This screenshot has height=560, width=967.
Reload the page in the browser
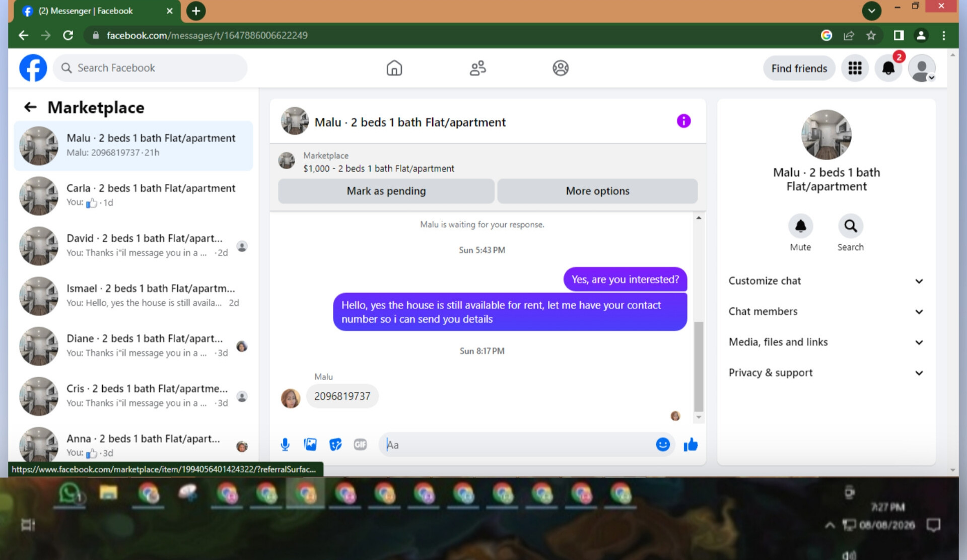[68, 35]
